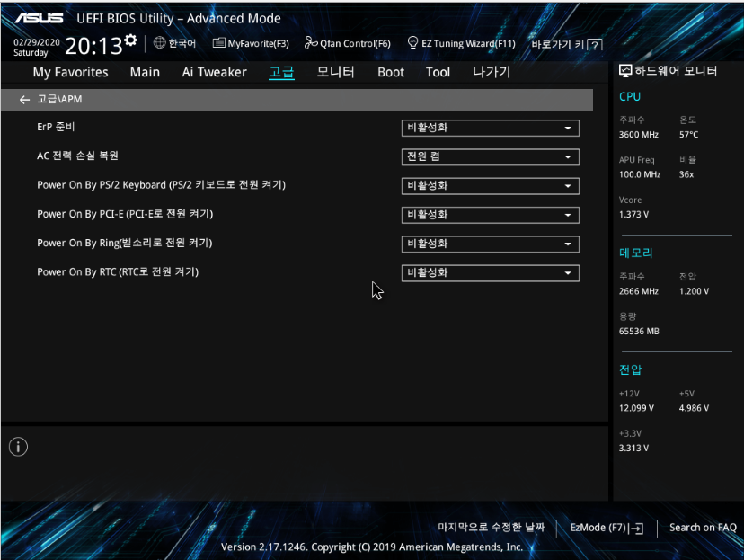Open Power On By PCI-E dropdown
The image size is (744, 560).
(x=490, y=215)
